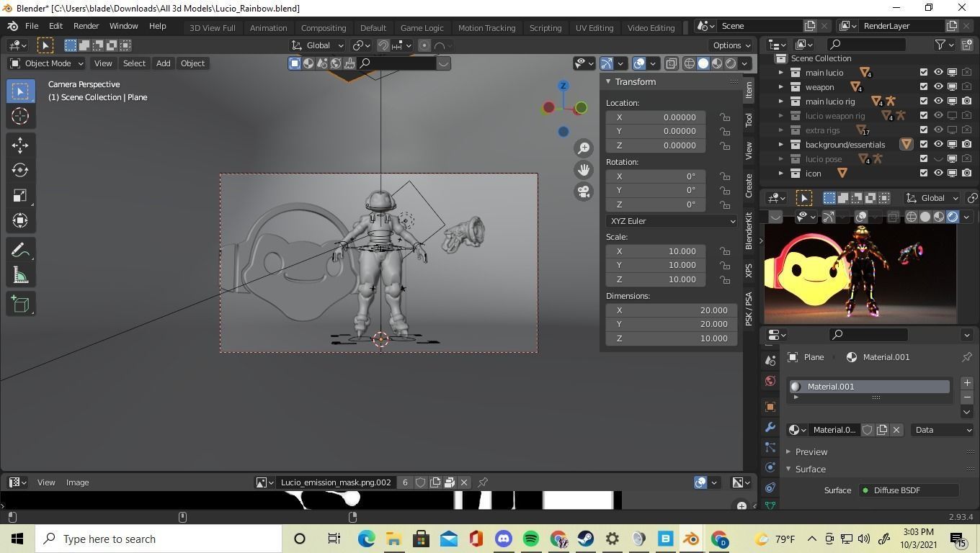
Task: Open the outliner filter dropdown
Action: [944, 45]
